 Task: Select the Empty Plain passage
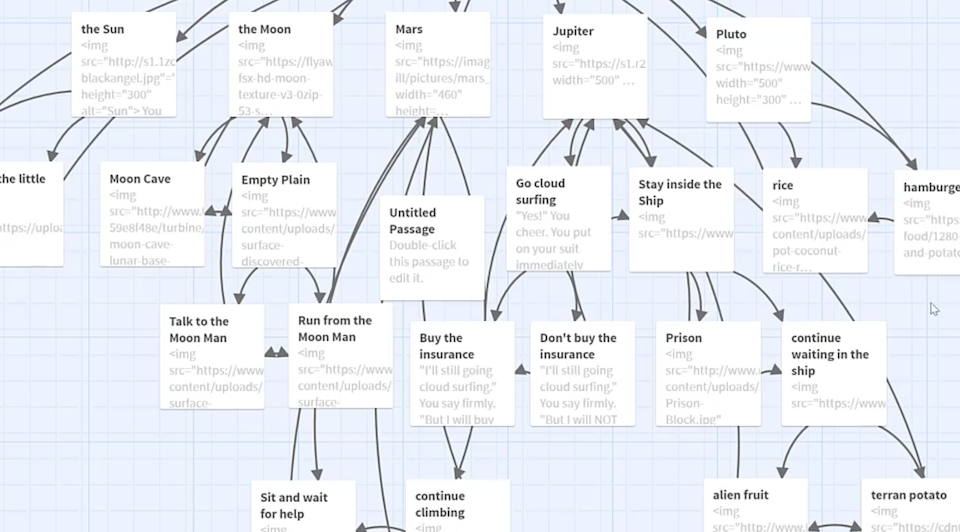pos(284,215)
